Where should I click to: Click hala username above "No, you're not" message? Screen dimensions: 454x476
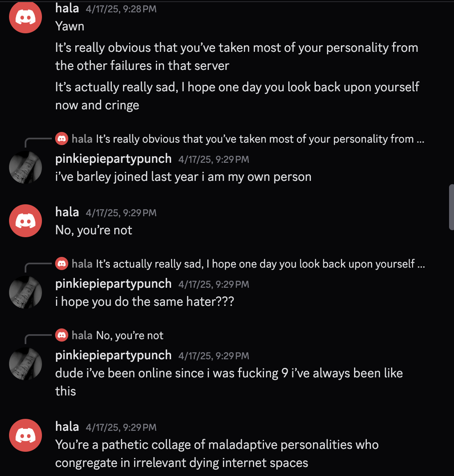click(67, 212)
